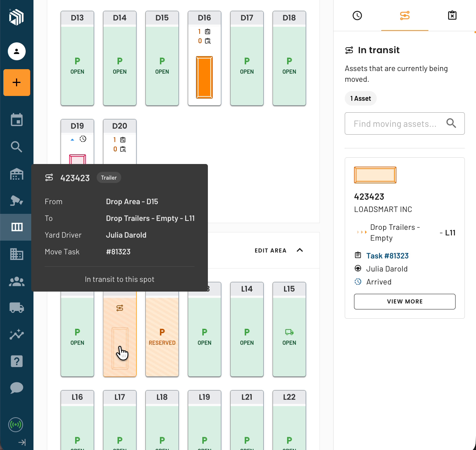This screenshot has height=450, width=476.
Task: Select the In transit tab icon
Action: pyautogui.click(x=405, y=16)
